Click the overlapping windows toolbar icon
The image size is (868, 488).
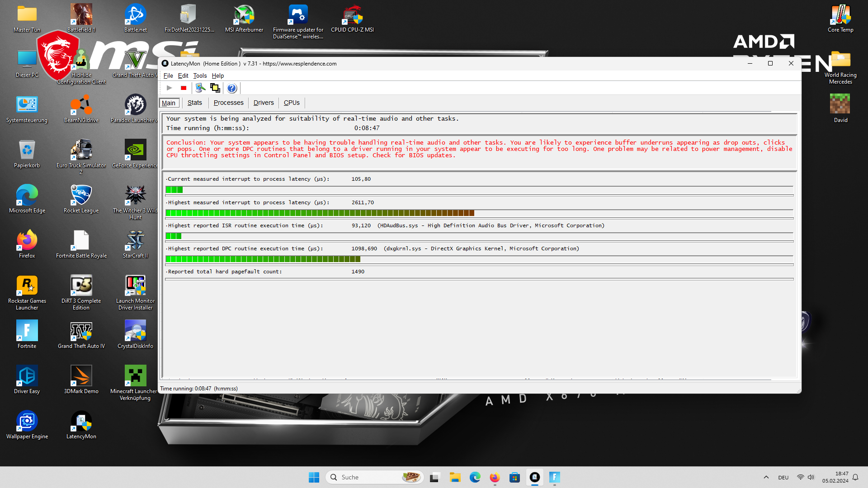[215, 88]
